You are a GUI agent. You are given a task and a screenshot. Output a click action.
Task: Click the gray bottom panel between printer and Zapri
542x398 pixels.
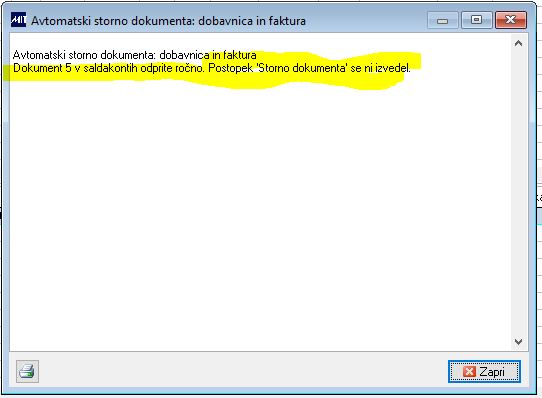(x=242, y=372)
